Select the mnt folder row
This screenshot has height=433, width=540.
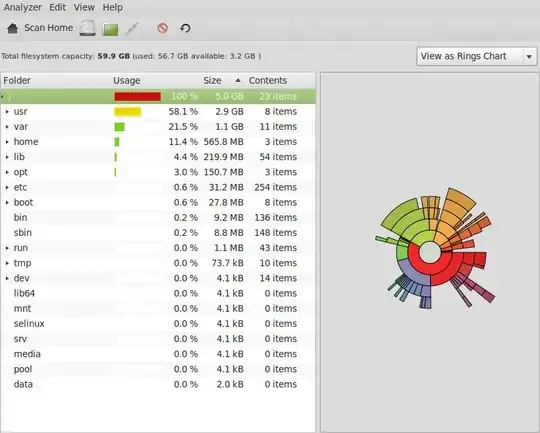coord(158,309)
